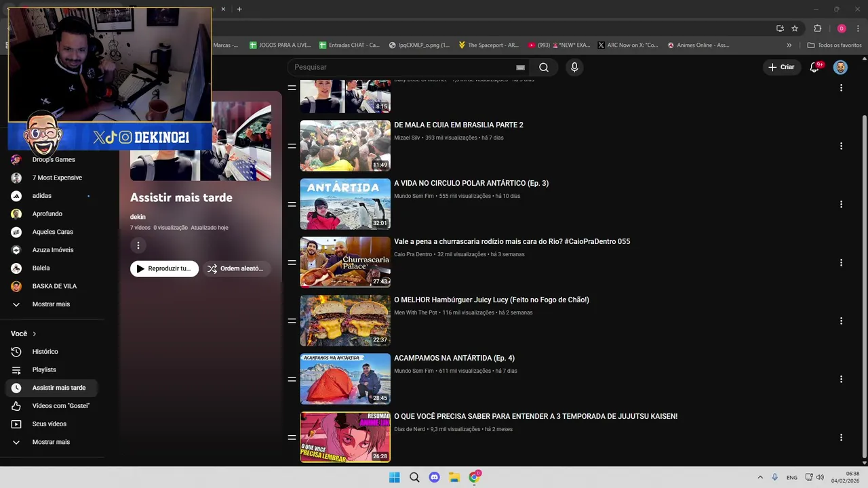Open BASKA DE VILA channel subscription
This screenshot has height=488, width=868.
click(x=52, y=286)
